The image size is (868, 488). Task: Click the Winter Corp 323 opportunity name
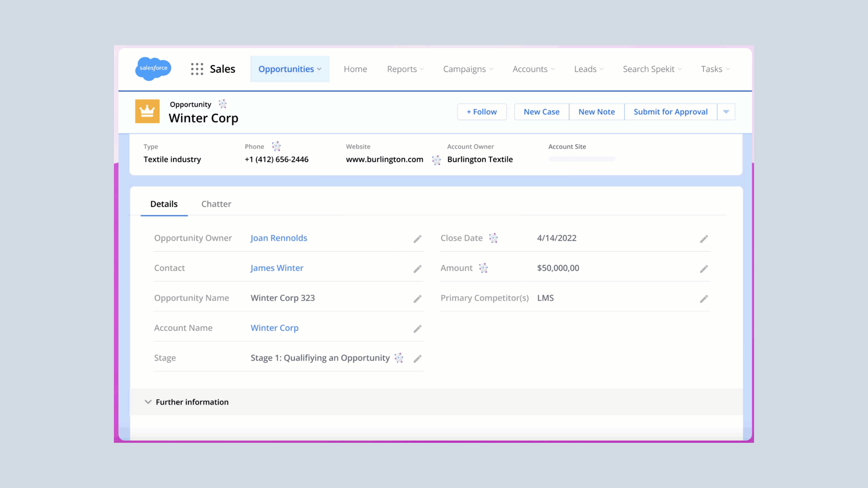[x=283, y=298]
